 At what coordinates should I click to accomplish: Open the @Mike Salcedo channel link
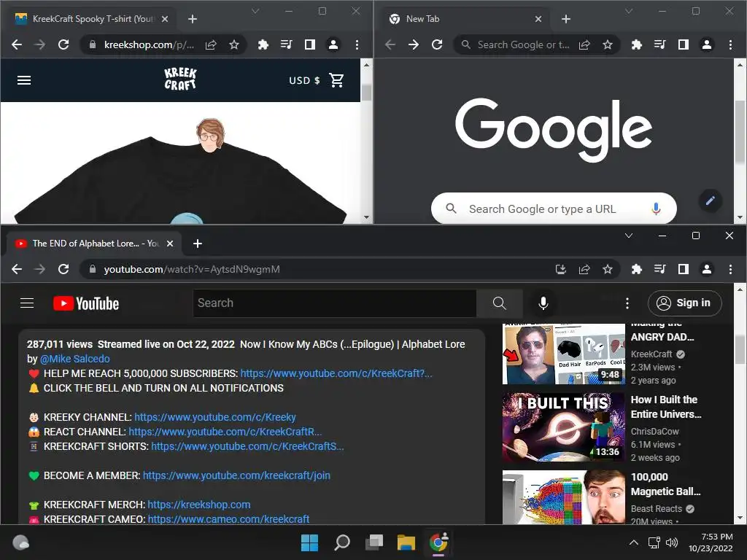pos(75,359)
